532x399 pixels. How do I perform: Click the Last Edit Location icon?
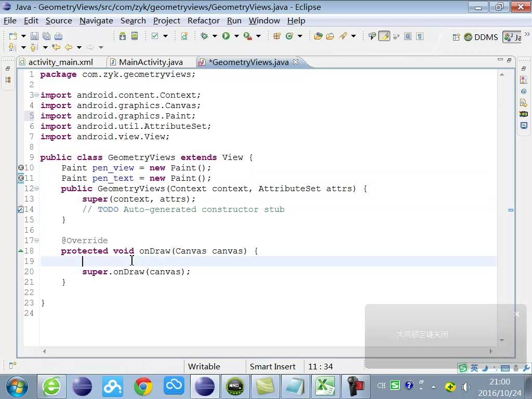click(56, 47)
